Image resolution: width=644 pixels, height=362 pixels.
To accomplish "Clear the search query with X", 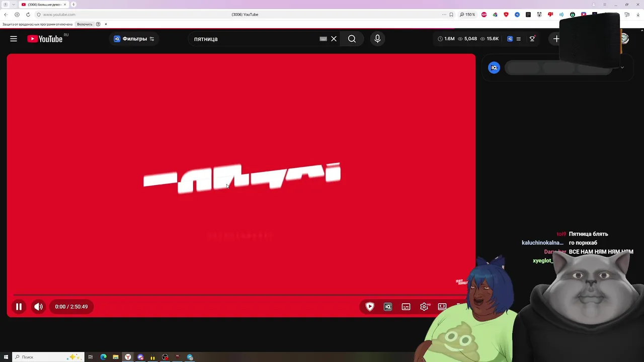I will [334, 39].
